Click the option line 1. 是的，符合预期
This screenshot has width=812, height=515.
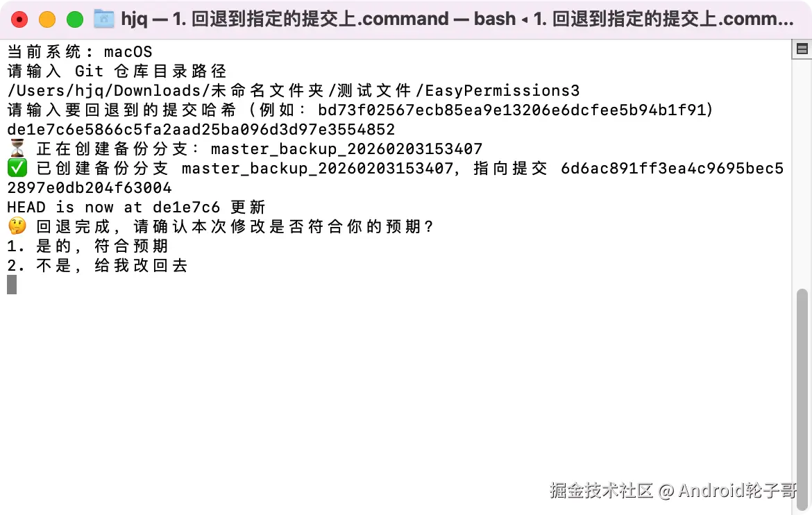click(x=87, y=246)
